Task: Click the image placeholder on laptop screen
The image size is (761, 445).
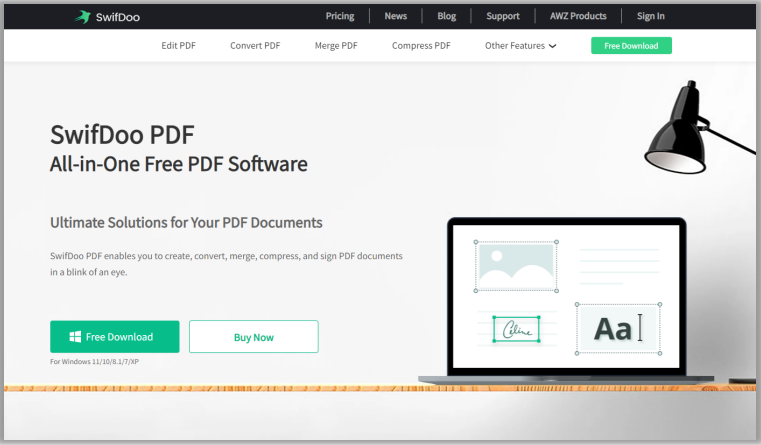Action: pyautogui.click(x=516, y=266)
